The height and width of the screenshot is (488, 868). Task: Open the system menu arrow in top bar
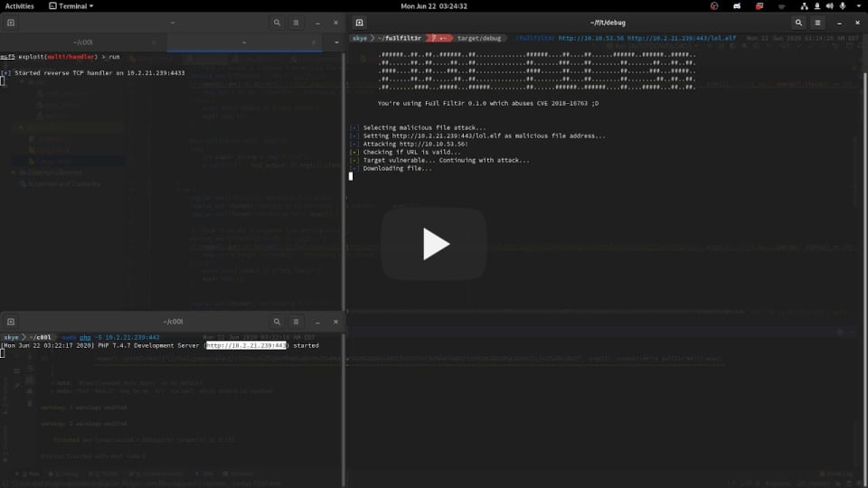(859, 6)
